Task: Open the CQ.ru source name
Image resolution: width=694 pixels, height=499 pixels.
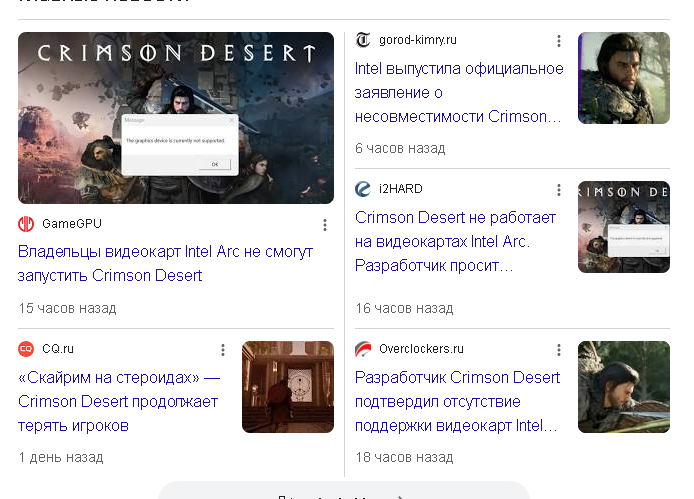Action: [x=58, y=349]
